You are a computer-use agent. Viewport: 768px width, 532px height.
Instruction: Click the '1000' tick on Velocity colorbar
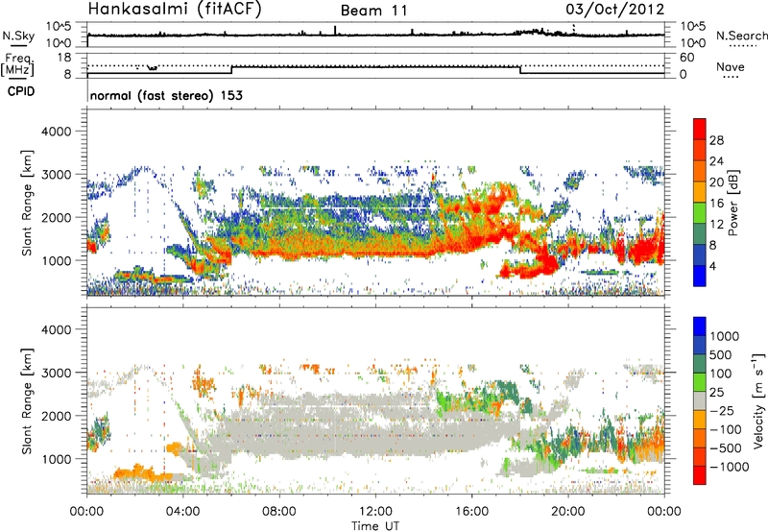[725, 336]
